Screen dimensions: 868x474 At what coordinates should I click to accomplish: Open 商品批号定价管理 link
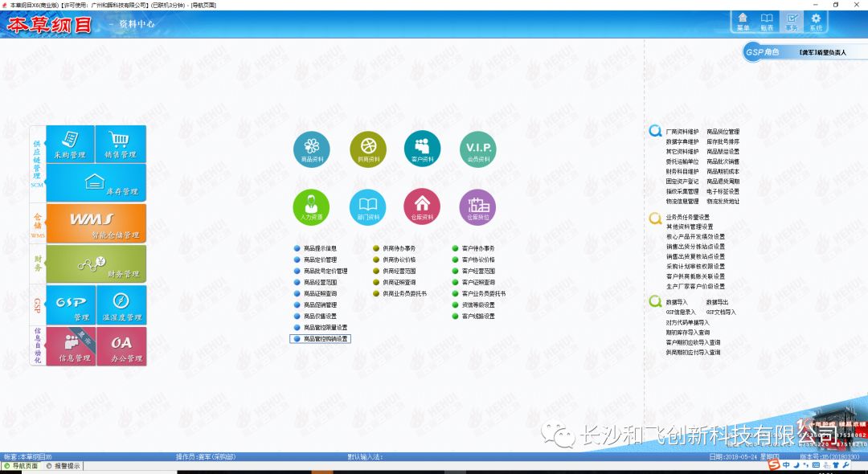pos(325,271)
